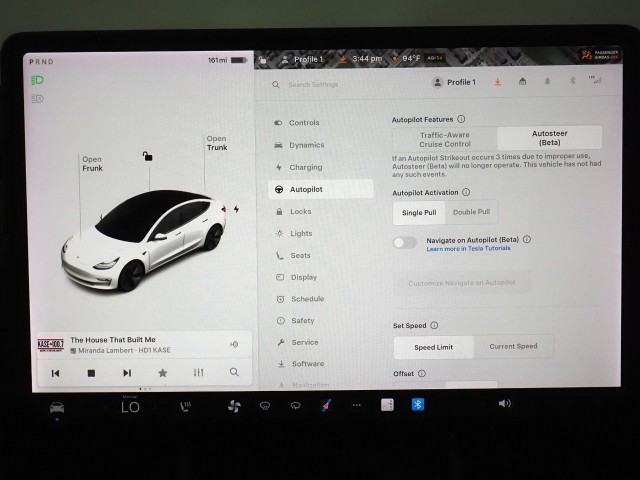Open audio equalizer settings icon
The height and width of the screenshot is (480, 640).
[198, 372]
